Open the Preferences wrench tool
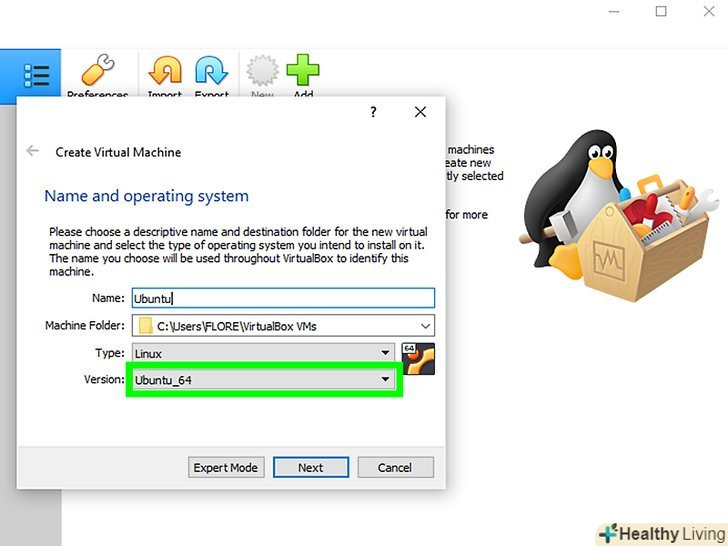Screen dimensions: 728x546 pos(98,70)
